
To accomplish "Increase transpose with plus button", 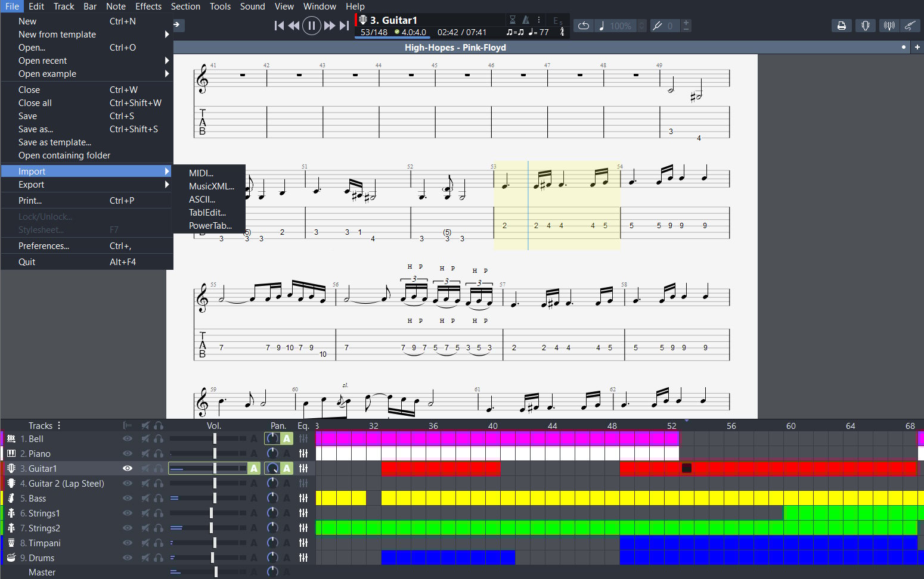I will point(686,23).
